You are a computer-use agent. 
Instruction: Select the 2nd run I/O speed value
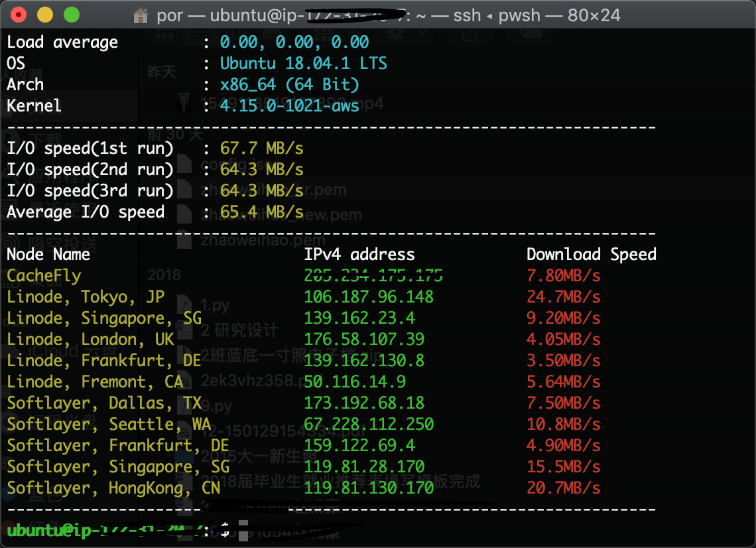[261, 170]
